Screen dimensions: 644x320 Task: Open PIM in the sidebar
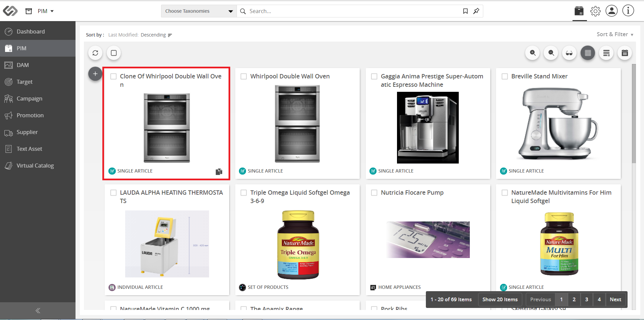[38, 48]
